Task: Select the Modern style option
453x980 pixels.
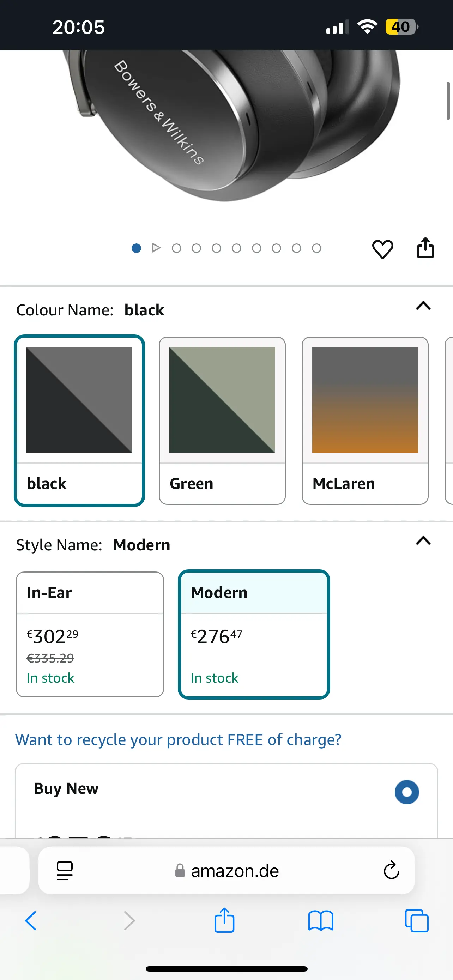Action: coord(254,634)
